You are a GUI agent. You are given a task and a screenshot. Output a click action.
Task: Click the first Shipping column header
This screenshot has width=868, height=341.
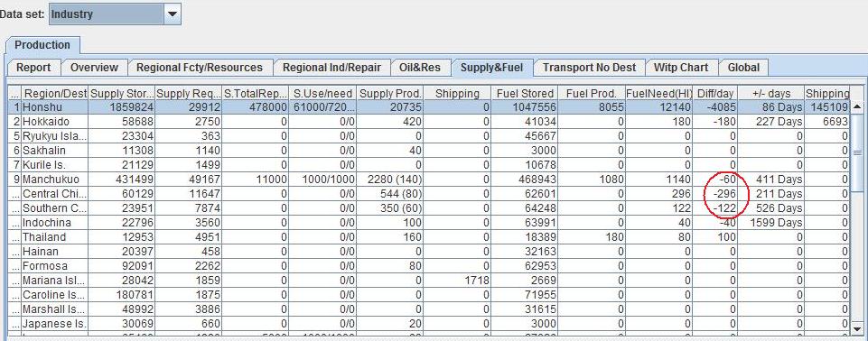pos(458,94)
